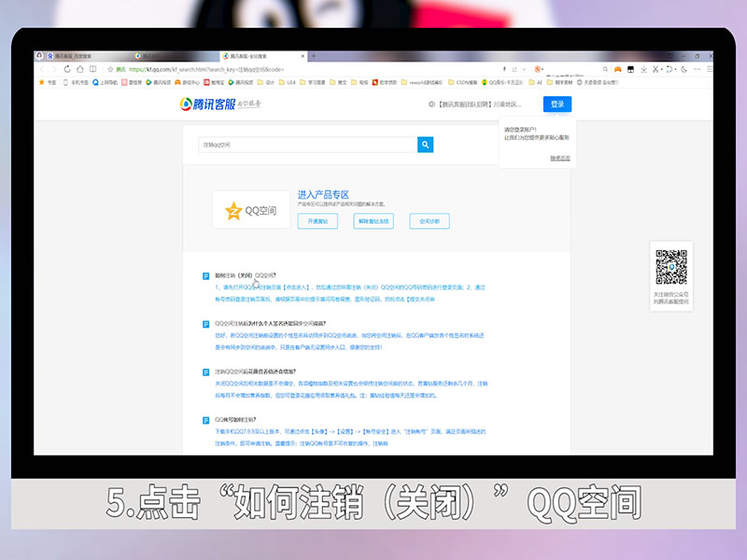Viewport: 747px width, 560px height.
Task: Open the 游戏中心 bookmark
Action: [x=187, y=82]
